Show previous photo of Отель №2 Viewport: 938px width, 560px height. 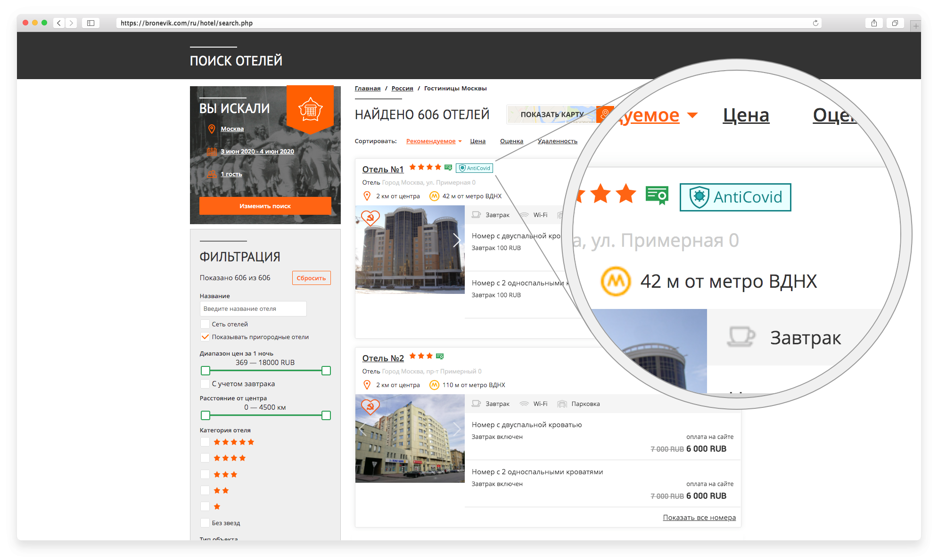pos(363,429)
